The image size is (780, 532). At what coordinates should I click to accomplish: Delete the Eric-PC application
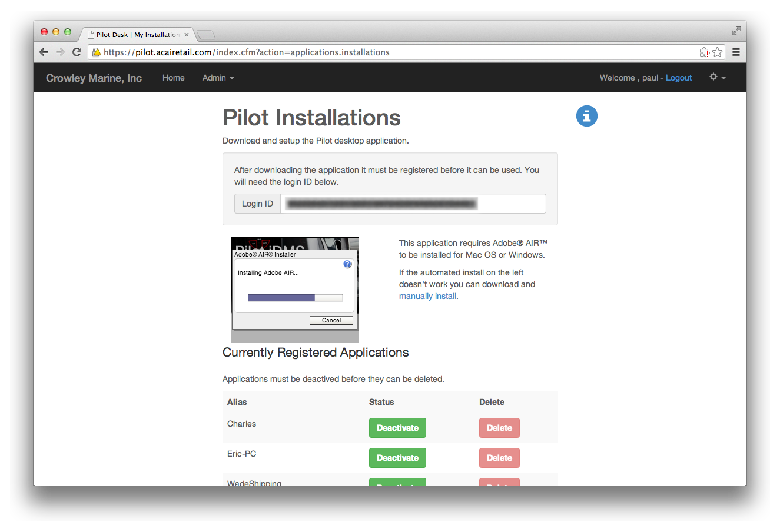[x=499, y=458]
